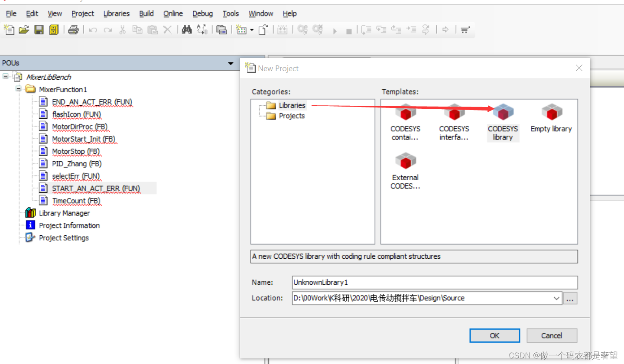Select flashIcon (FUN) in tree
624x364 pixels.
point(76,114)
